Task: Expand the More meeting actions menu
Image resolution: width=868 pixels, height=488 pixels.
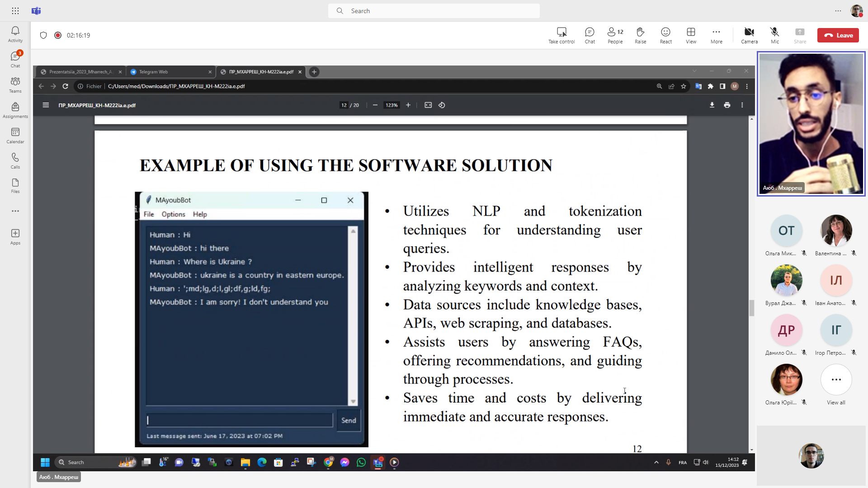Action: [716, 35]
